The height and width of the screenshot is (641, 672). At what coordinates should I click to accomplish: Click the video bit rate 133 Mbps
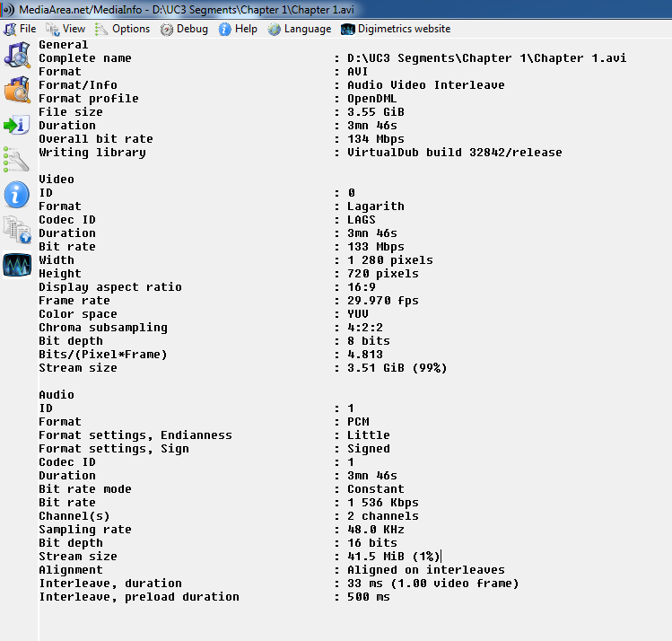pyautogui.click(x=376, y=247)
